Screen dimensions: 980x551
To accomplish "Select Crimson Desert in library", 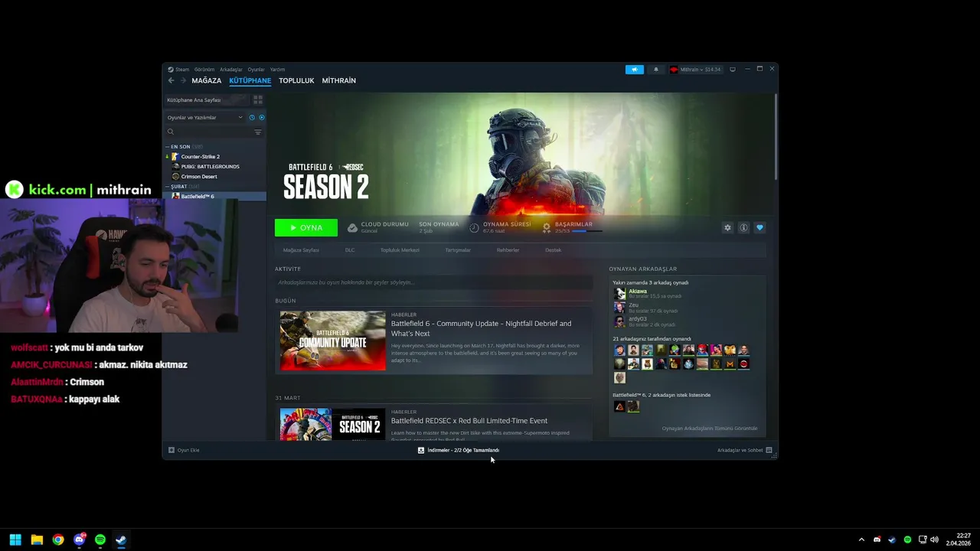I will tap(199, 176).
